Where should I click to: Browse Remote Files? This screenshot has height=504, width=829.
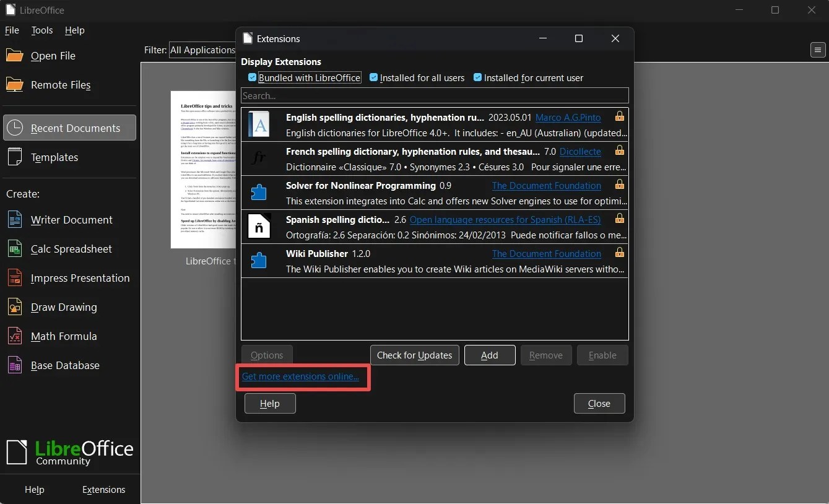click(x=59, y=85)
